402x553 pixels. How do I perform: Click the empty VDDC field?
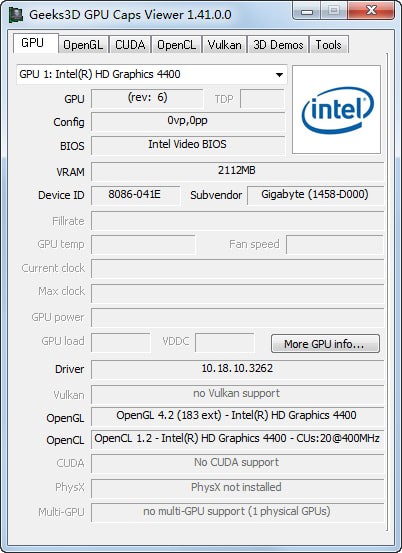(x=225, y=342)
